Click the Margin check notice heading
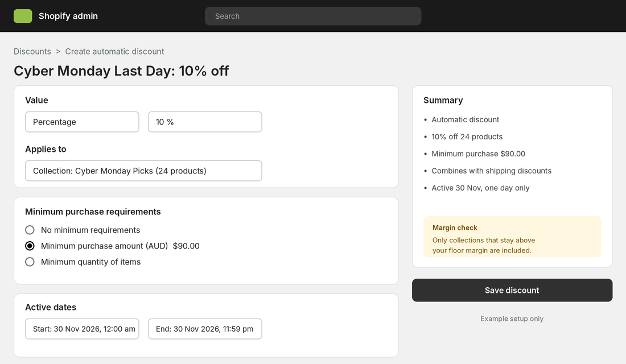This screenshot has width=626, height=364. 455,227
